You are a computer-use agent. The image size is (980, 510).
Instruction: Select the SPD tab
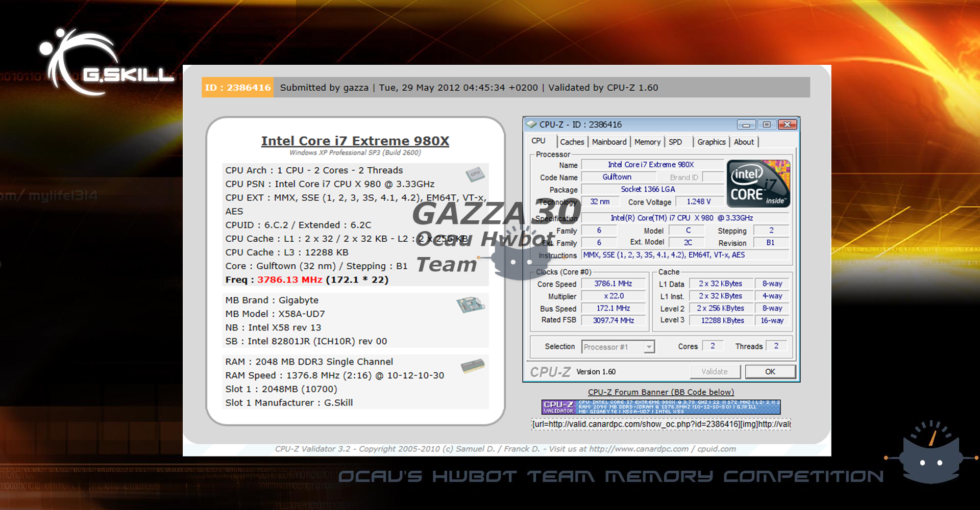[675, 142]
